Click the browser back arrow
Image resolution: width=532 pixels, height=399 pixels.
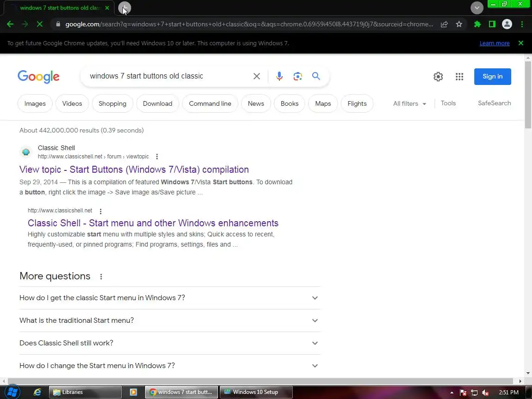pos(10,24)
